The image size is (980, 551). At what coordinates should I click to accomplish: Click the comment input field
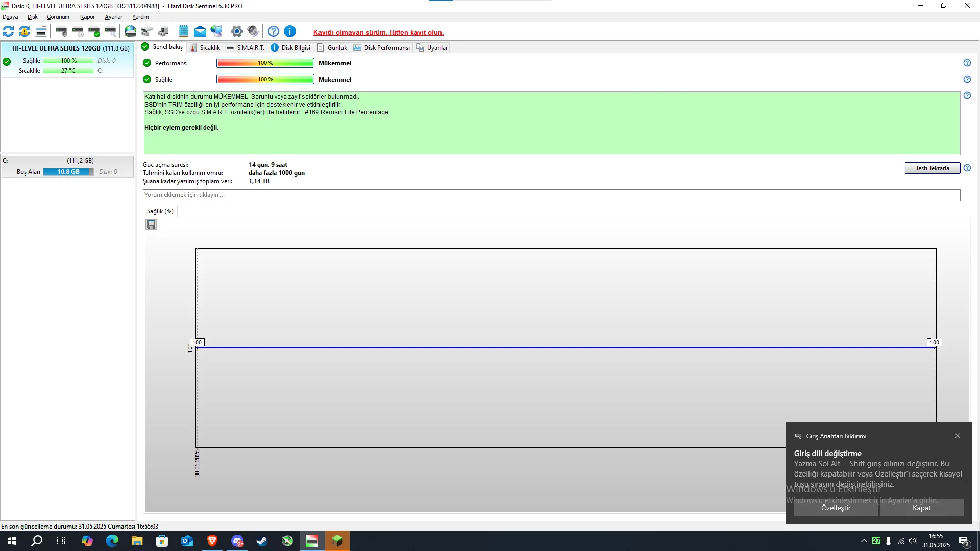tap(551, 195)
